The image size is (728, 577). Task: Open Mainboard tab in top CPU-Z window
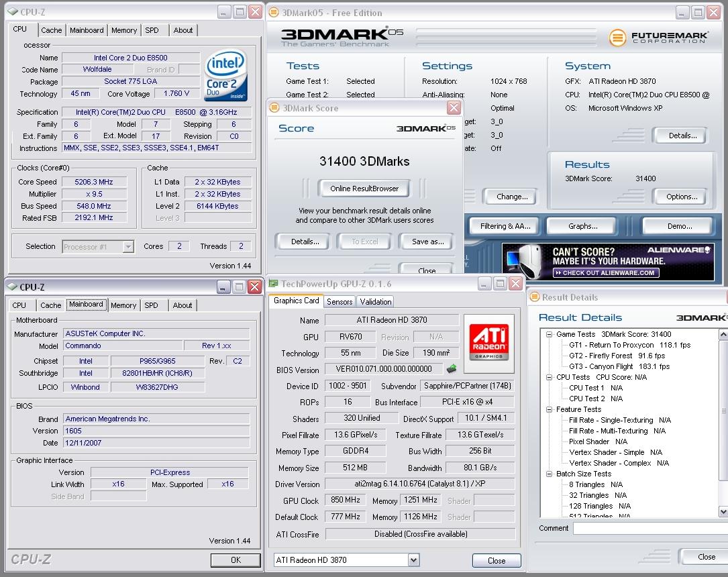coord(87,30)
